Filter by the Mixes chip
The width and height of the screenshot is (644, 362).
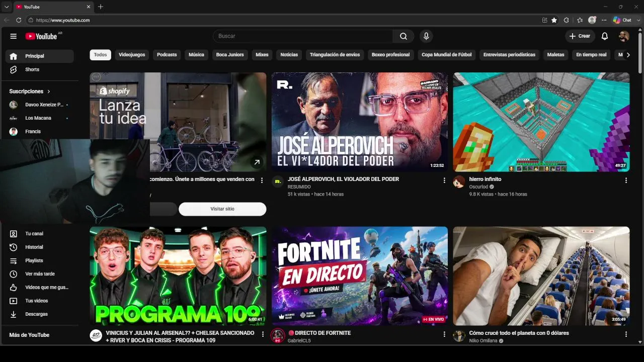click(x=262, y=55)
